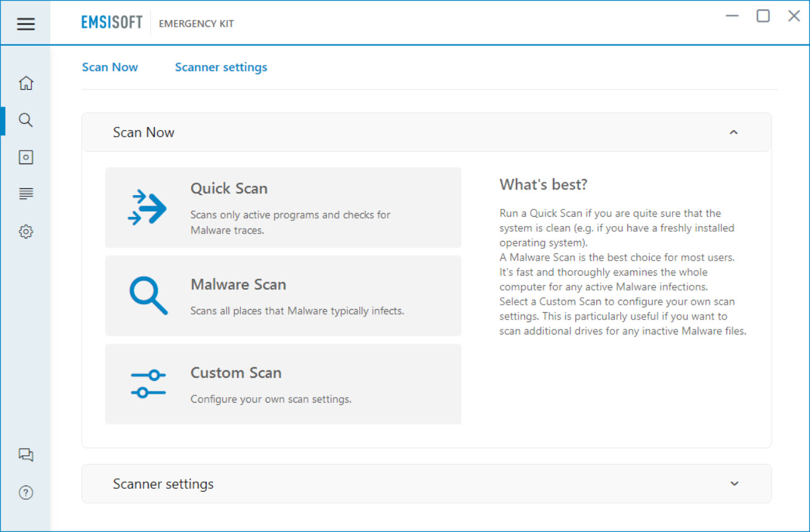Click the Emsisoft logo
This screenshot has height=532, width=810.
[112, 23]
